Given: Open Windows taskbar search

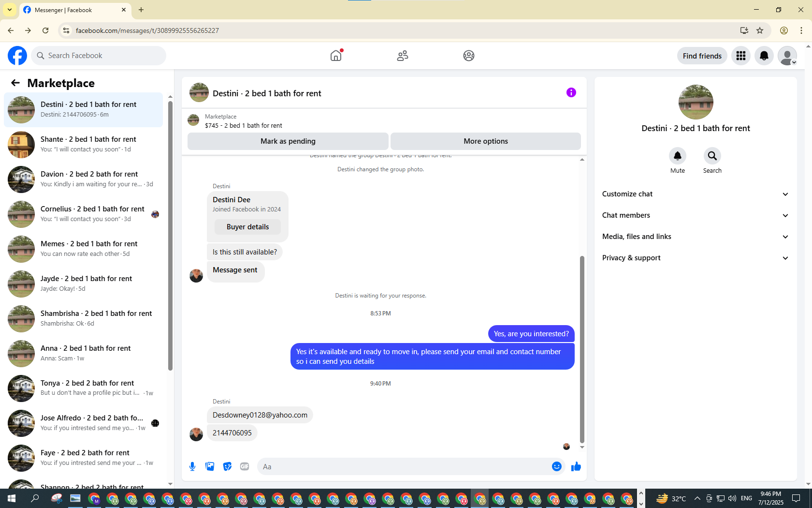Looking at the screenshot, I should coord(35,498).
